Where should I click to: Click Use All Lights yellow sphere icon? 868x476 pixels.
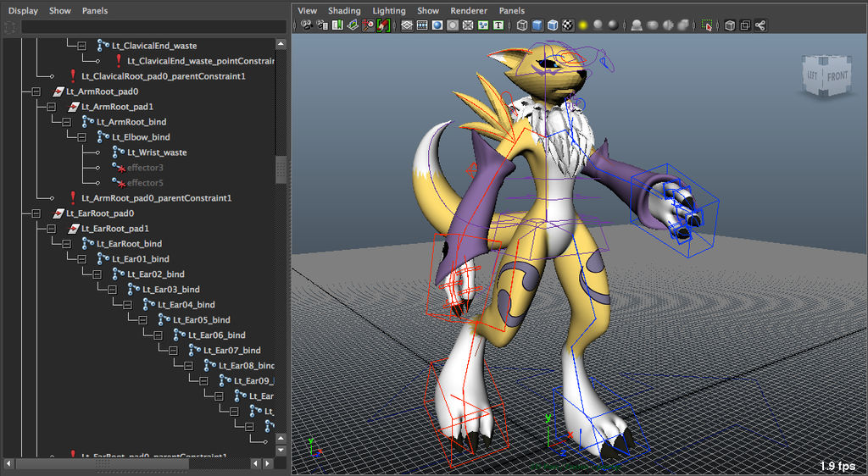tap(582, 25)
